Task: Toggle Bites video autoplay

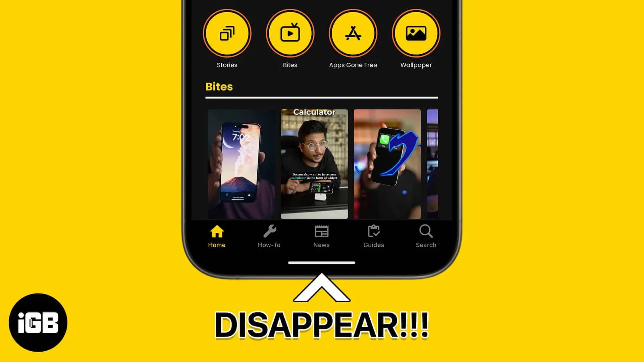Action: click(x=290, y=33)
